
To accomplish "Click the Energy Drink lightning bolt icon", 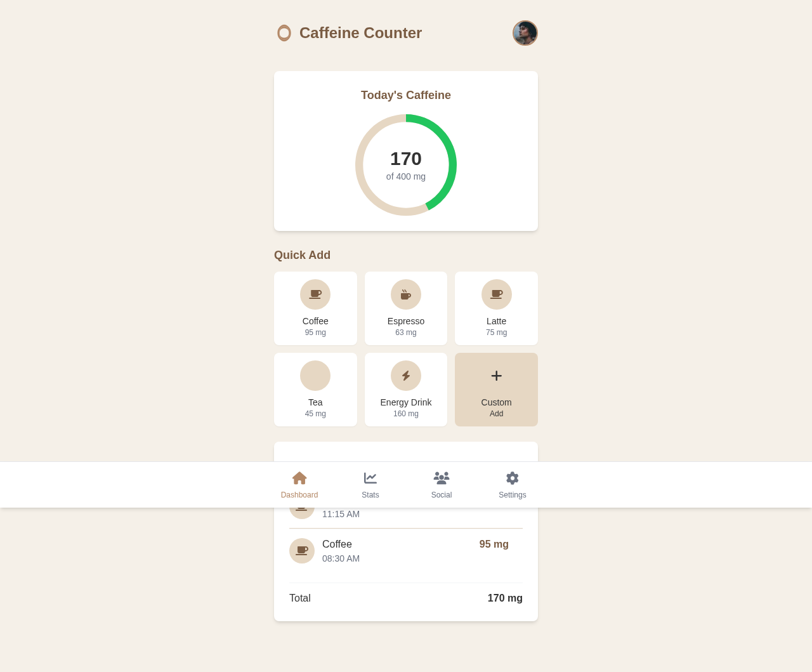I will (x=405, y=375).
